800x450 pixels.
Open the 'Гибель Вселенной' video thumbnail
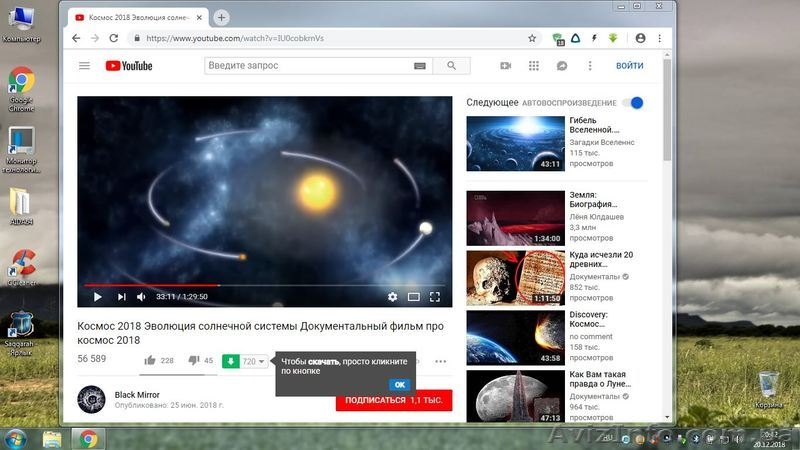point(515,143)
